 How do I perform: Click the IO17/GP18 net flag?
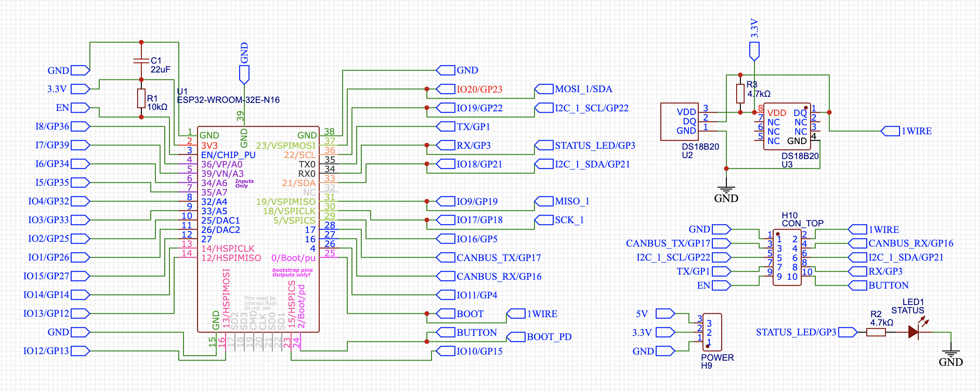coord(469,220)
